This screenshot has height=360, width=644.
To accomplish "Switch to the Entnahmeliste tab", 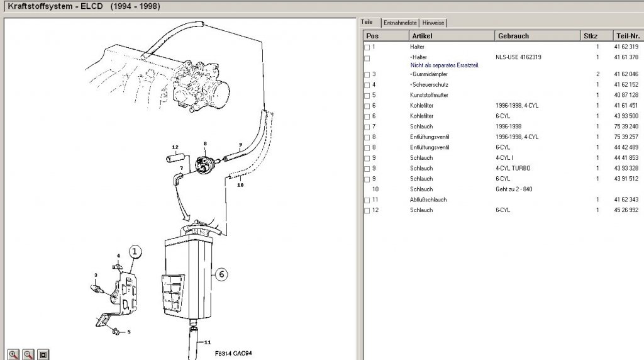I will pyautogui.click(x=400, y=23).
